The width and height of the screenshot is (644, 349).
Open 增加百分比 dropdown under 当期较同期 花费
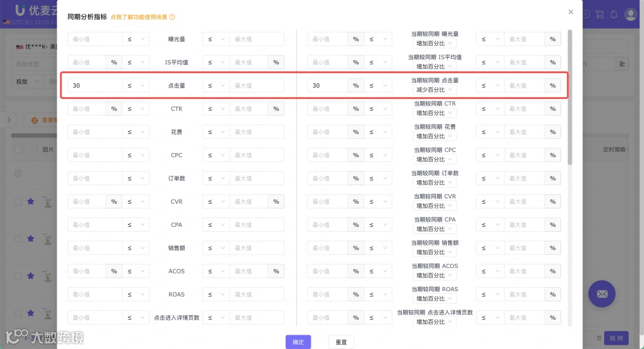click(434, 136)
